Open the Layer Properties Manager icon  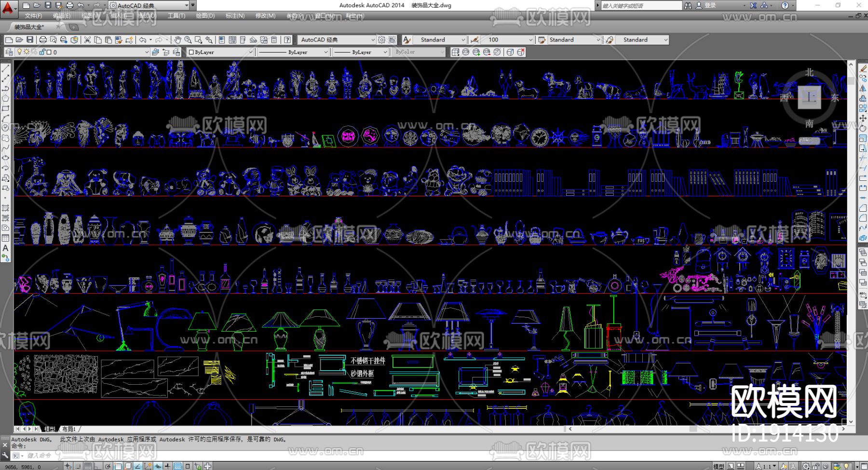[9, 52]
